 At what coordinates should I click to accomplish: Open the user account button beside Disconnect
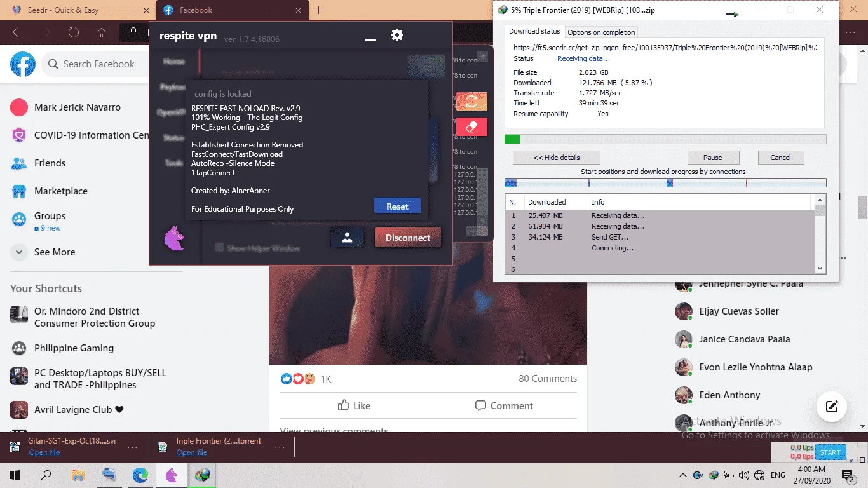pyautogui.click(x=347, y=238)
